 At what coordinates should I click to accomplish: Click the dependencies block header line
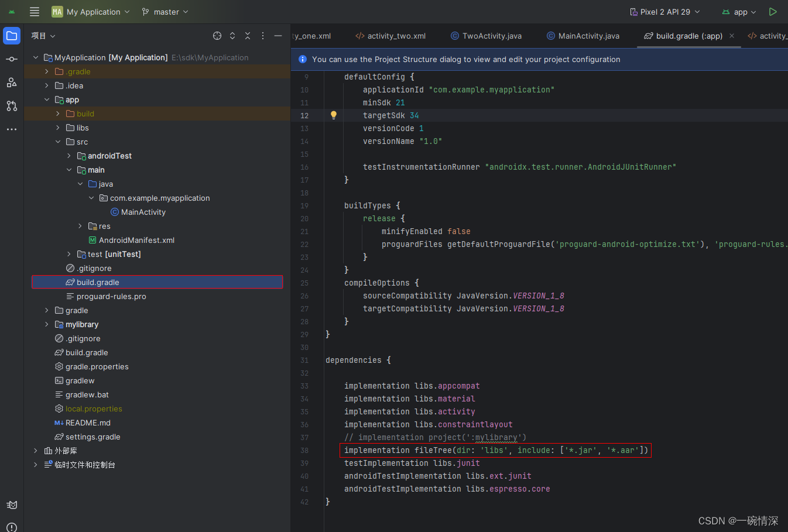(358, 360)
